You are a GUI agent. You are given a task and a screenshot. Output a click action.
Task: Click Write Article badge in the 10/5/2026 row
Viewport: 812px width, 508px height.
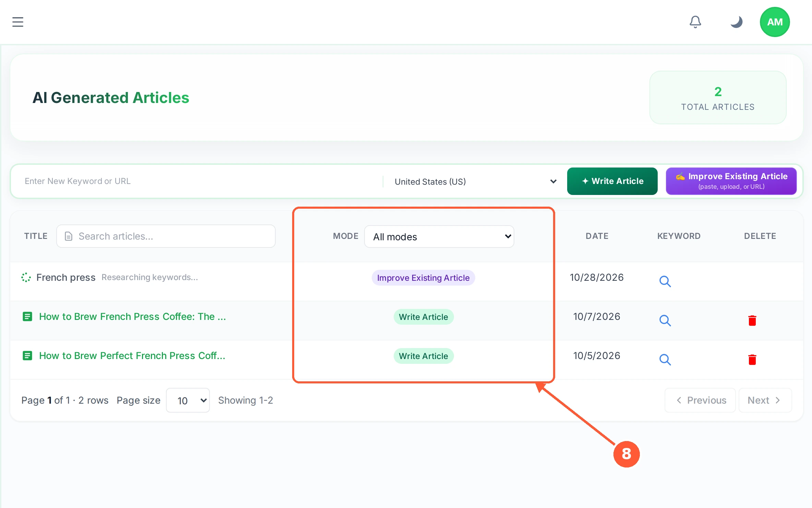[423, 356]
